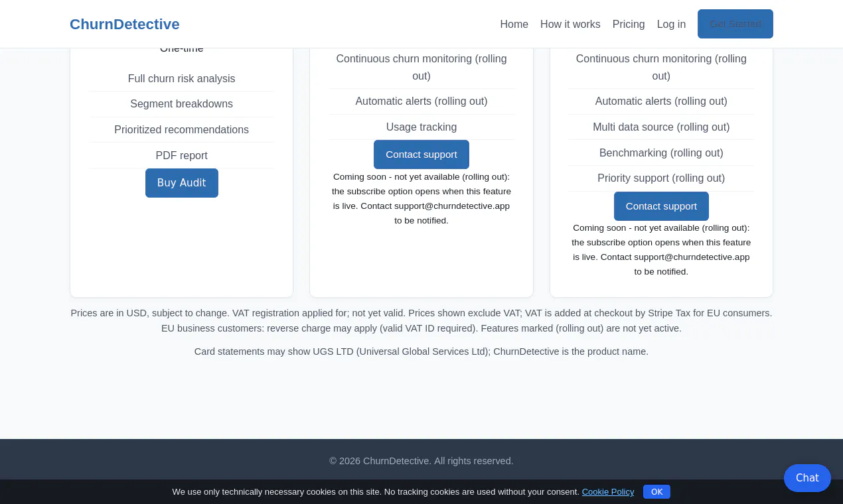Open the Log in page
The width and height of the screenshot is (843, 504).
671,24
